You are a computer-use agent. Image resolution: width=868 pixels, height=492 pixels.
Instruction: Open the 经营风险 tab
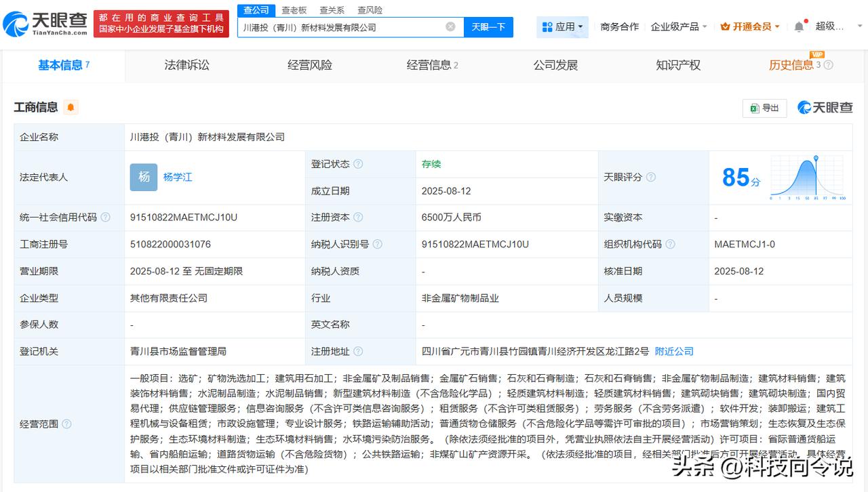click(310, 65)
